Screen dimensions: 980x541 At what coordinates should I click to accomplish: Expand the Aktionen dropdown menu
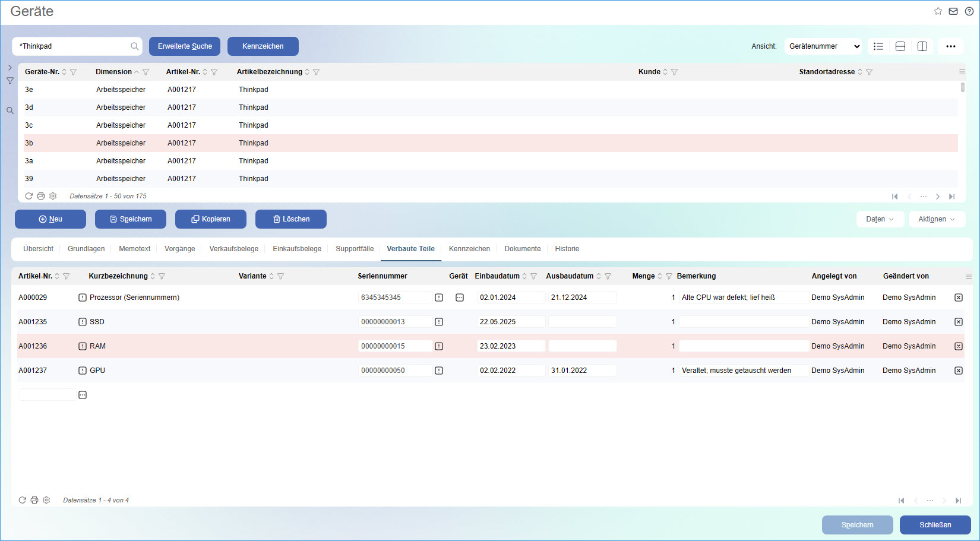coord(936,219)
